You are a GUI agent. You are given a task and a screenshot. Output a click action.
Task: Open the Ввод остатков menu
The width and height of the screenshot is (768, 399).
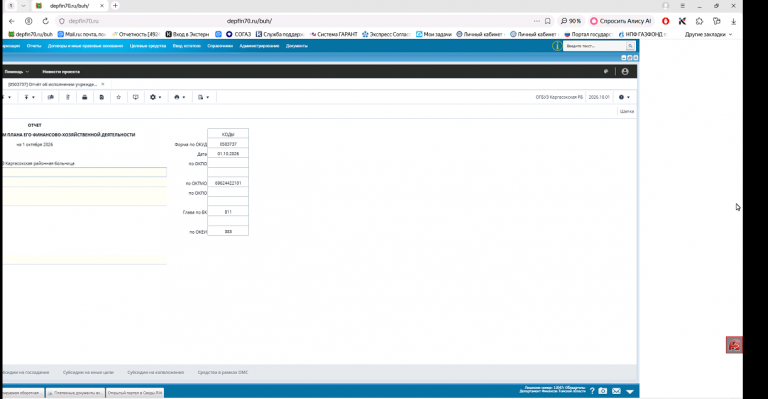(187, 46)
